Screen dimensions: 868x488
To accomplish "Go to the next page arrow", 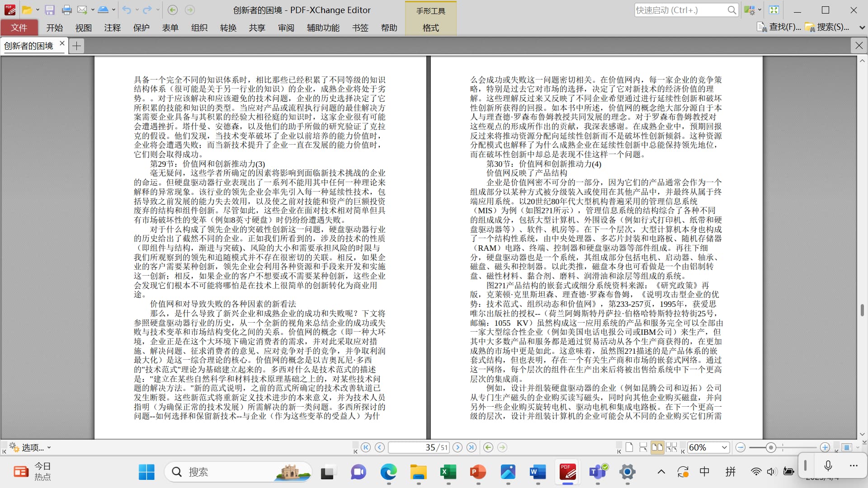I will 458,447.
